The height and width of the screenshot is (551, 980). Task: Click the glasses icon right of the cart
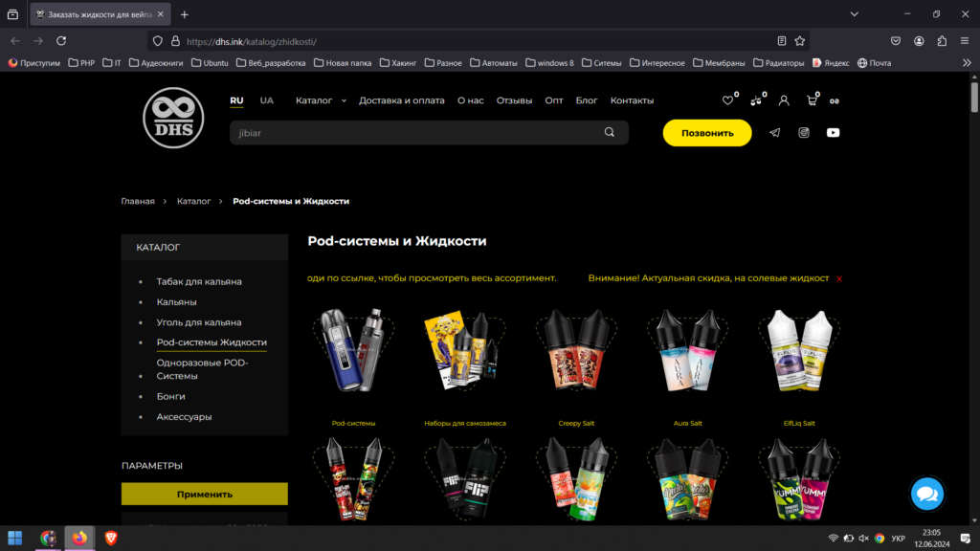point(835,101)
